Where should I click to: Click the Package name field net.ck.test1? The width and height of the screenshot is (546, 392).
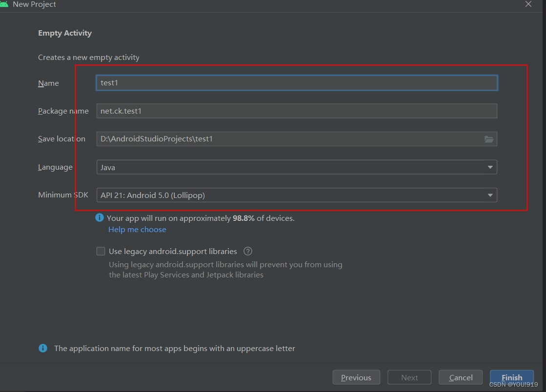point(297,111)
